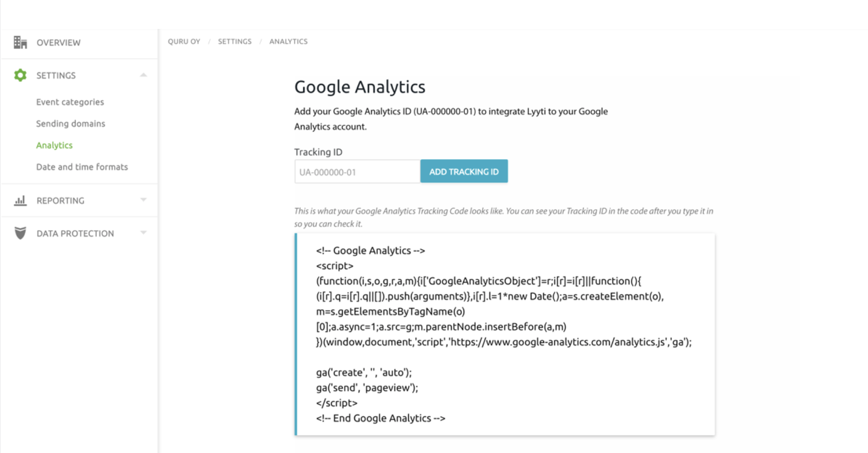
Task: Select Analytics in the sidebar
Action: click(x=54, y=145)
